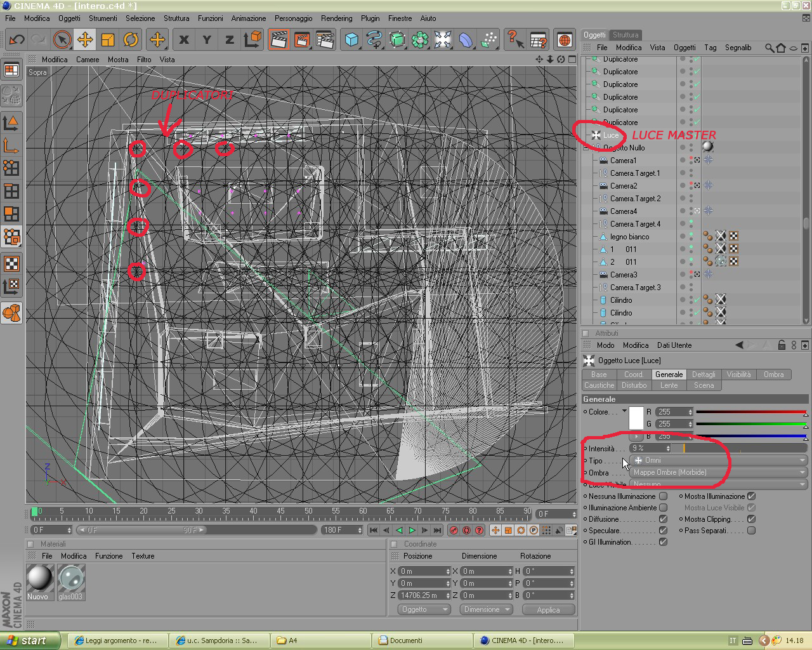Open the Oggetto coordinate dropdown
The image size is (812, 650).
(424, 609)
